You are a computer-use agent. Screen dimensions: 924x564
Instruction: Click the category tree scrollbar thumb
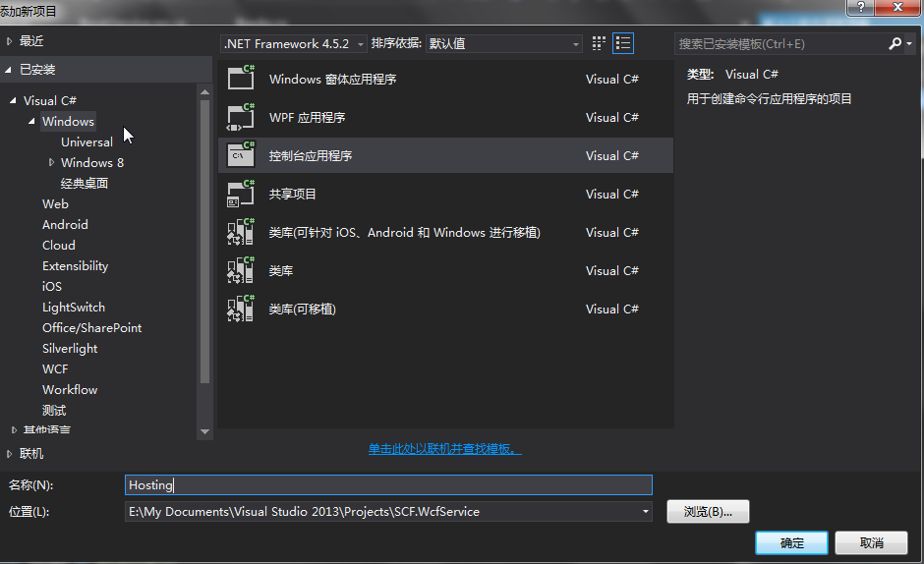(x=205, y=242)
